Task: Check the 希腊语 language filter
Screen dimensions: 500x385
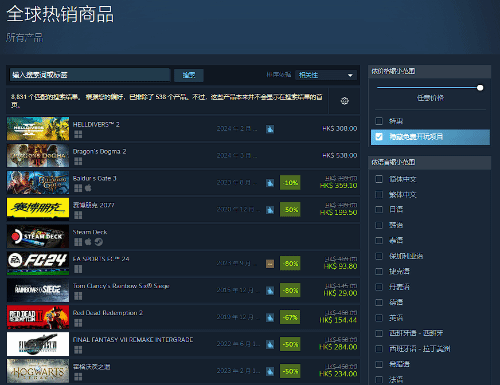Action: pos(379,364)
